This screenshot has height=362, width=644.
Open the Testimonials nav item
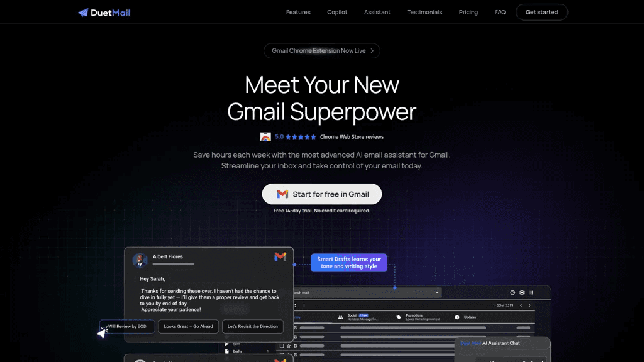coord(425,13)
